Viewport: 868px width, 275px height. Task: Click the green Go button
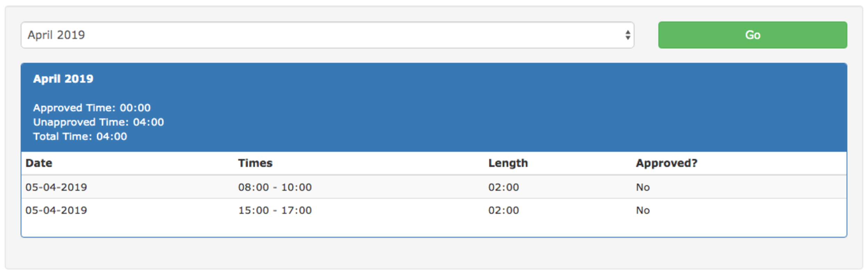point(752,35)
